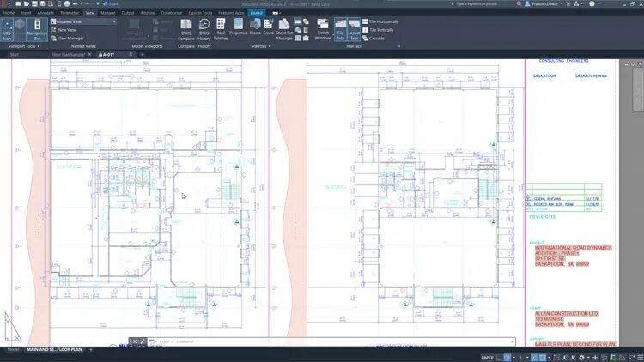Viewport: 644px width, 362px height.
Task: Open the Sheet Set Manager
Action: (x=284, y=29)
